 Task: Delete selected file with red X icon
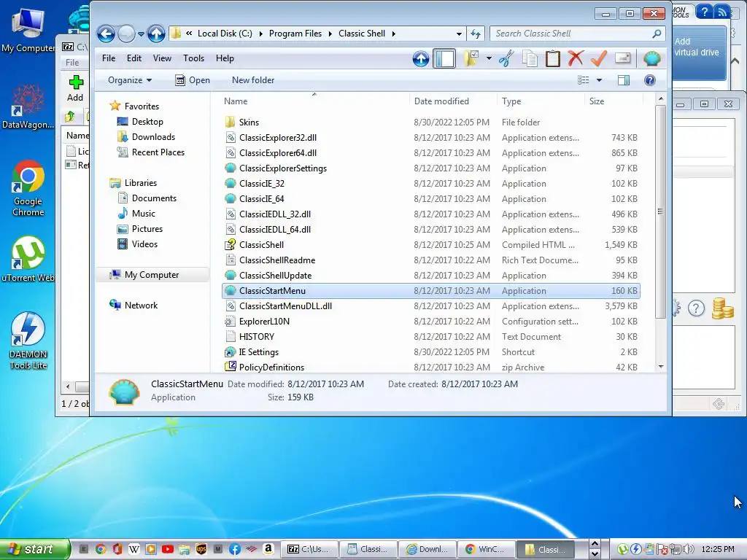pyautogui.click(x=576, y=58)
